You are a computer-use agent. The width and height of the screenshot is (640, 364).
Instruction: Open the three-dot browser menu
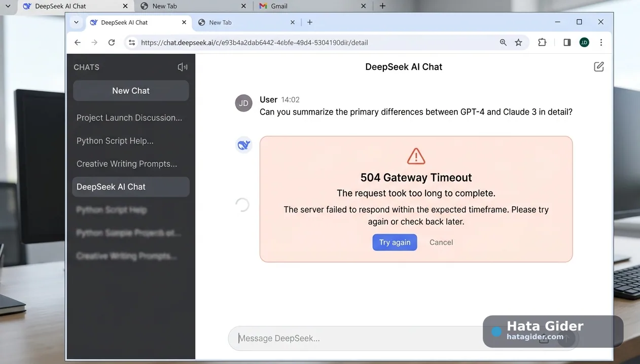point(601,43)
